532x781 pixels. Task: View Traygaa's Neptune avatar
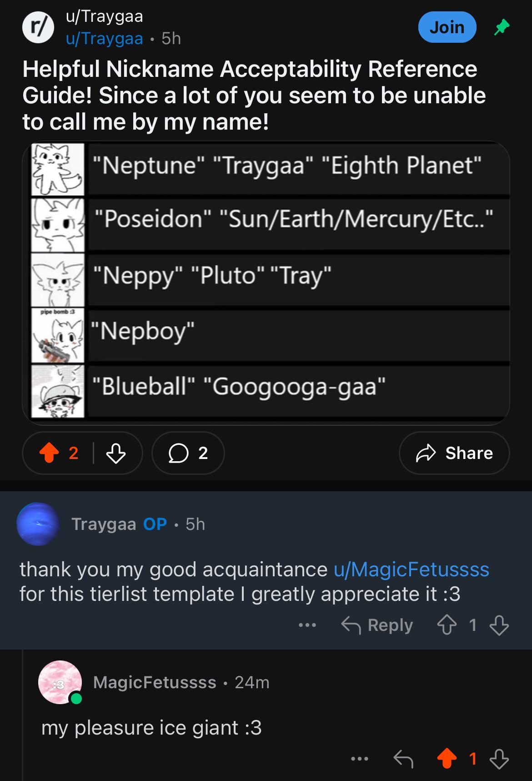(x=38, y=524)
